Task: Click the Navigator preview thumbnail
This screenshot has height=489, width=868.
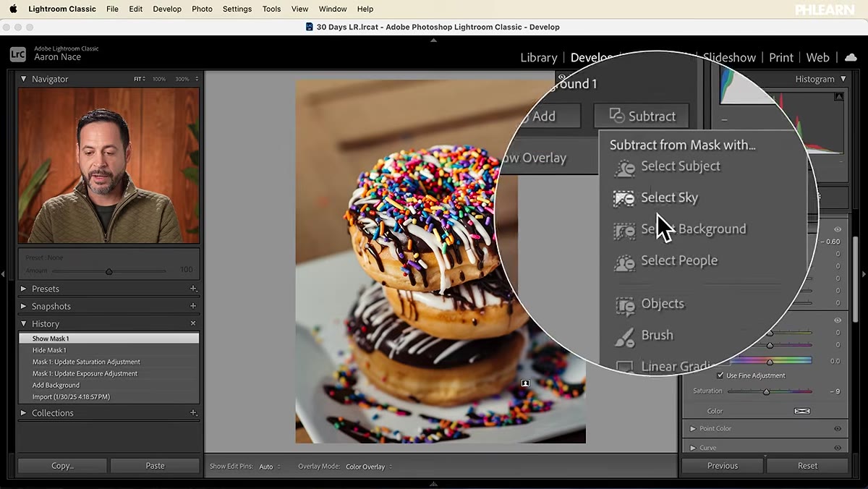Action: [109, 166]
